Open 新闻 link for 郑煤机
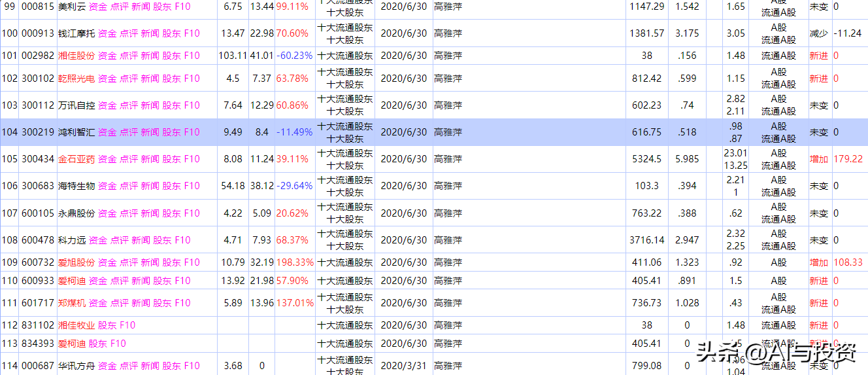Viewport: 868px width, 375px height. (141, 303)
